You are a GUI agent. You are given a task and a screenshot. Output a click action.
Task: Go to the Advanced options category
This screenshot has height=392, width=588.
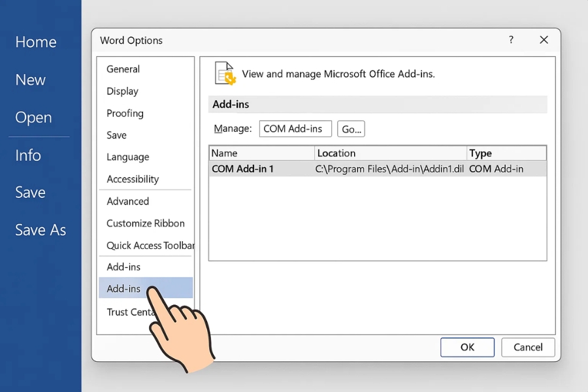pos(128,201)
